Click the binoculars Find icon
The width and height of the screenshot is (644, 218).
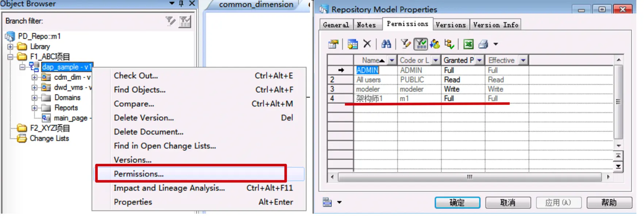(386, 44)
